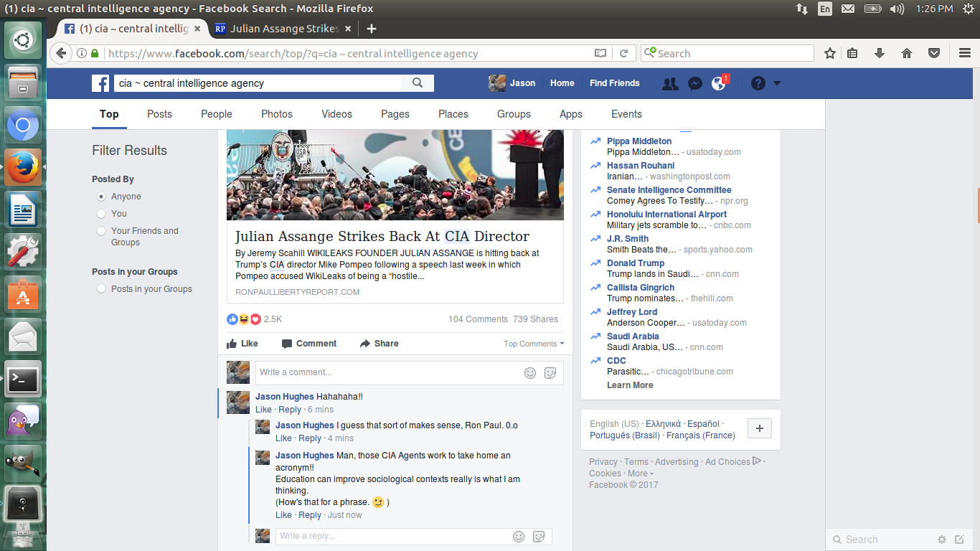
Task: Click Learn More under trending topics
Action: click(x=630, y=385)
